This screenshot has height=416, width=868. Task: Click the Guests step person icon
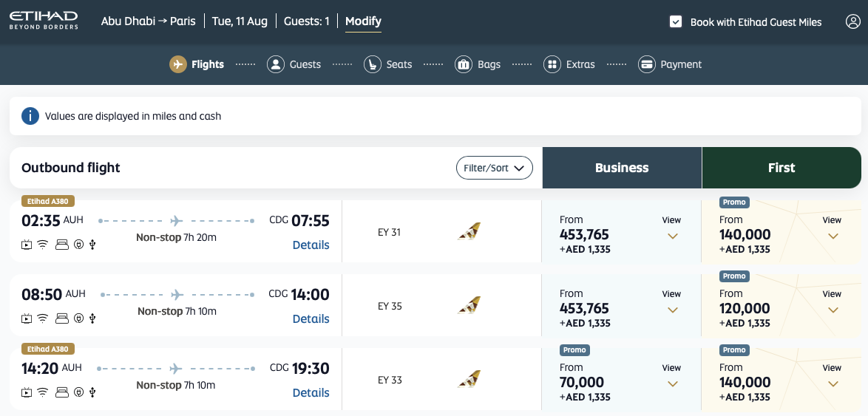[276, 64]
